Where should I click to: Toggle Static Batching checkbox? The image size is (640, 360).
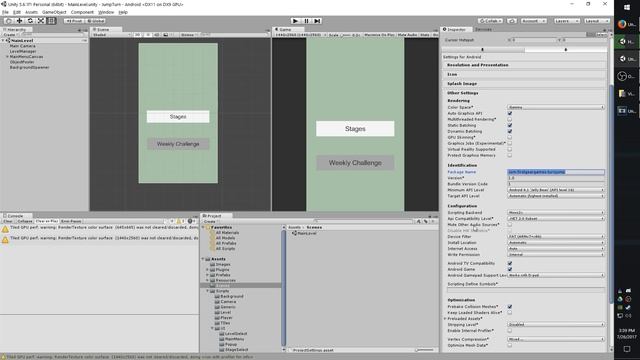click(x=510, y=125)
